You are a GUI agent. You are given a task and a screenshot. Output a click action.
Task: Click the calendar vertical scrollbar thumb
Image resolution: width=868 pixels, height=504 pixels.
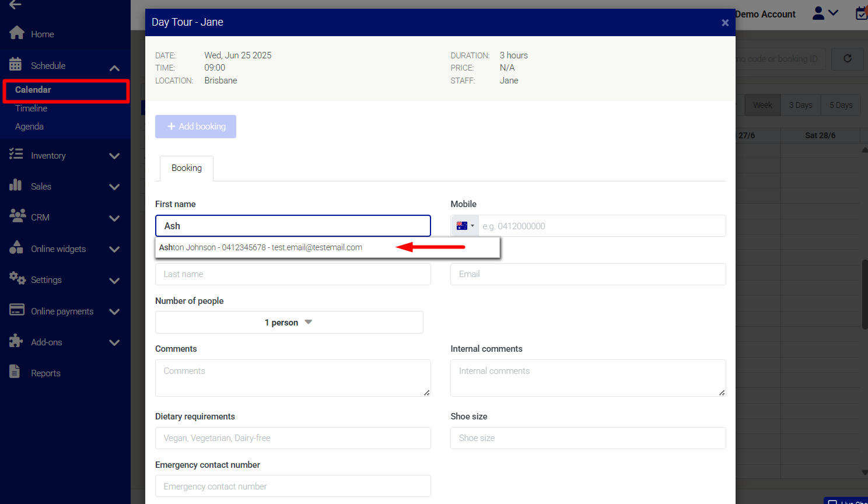(x=864, y=295)
